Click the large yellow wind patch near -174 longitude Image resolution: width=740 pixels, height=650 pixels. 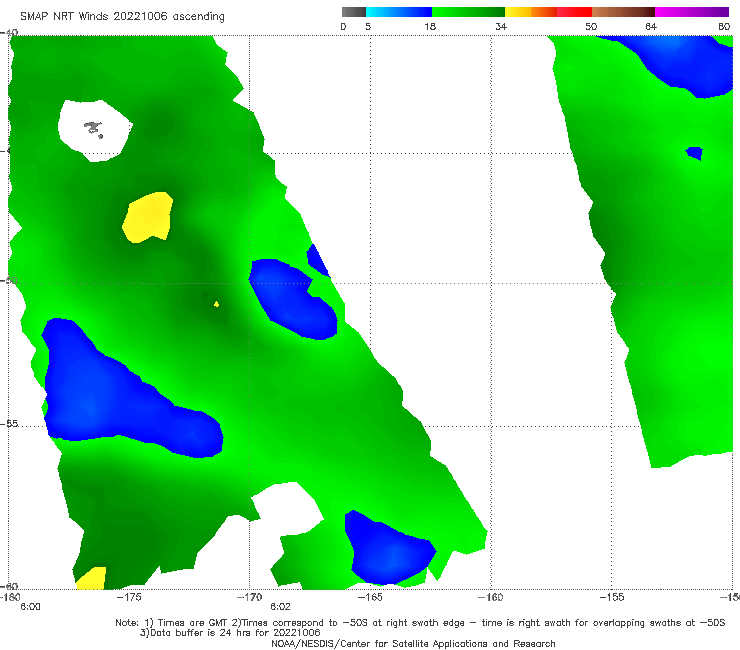[148, 217]
